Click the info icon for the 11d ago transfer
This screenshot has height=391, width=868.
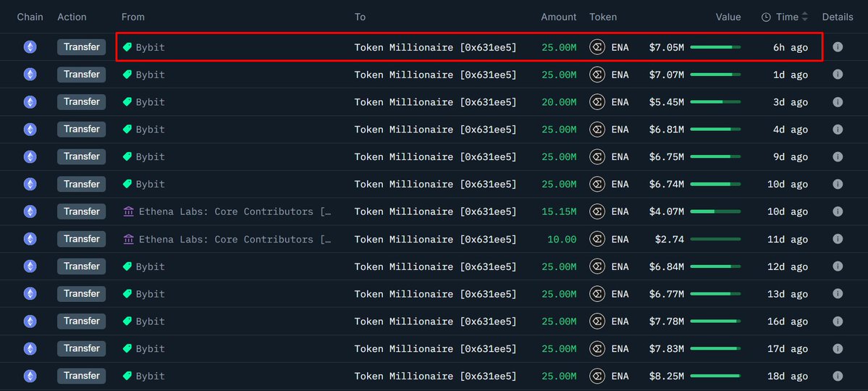(838, 239)
